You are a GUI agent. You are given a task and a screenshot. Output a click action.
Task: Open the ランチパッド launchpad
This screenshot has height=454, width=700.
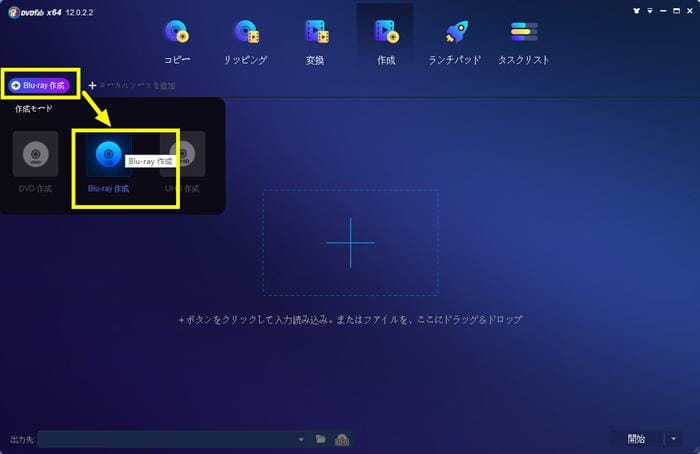[454, 41]
